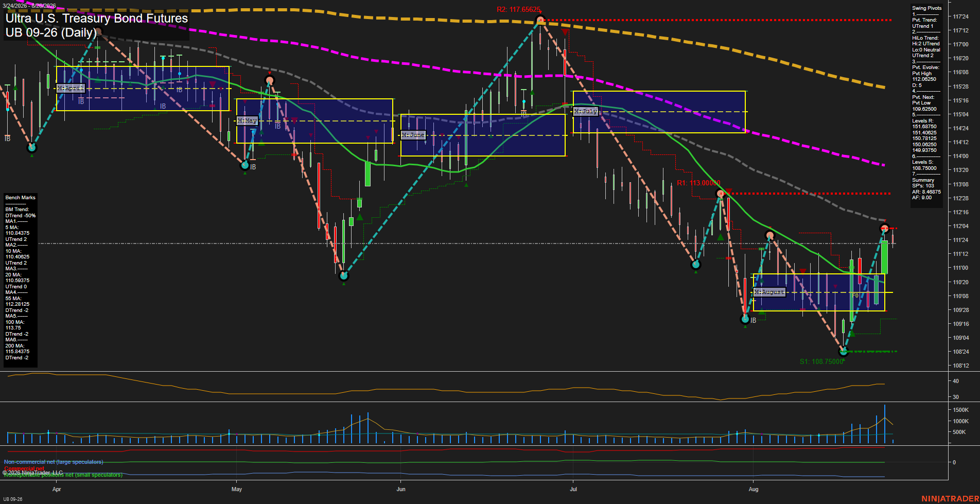
Task: Click the S1: 108.75000 support label
Action: click(821, 362)
